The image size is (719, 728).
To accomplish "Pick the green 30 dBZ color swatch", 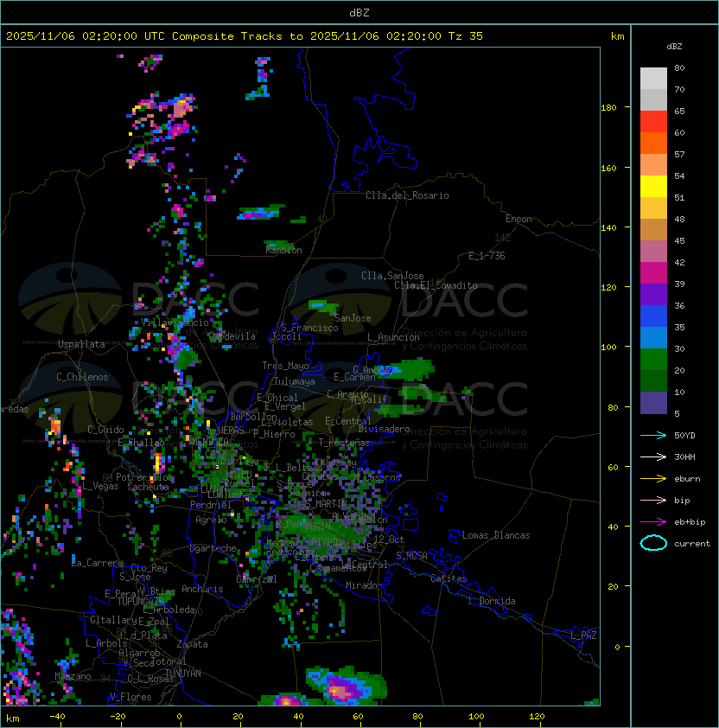I will pos(653,360).
